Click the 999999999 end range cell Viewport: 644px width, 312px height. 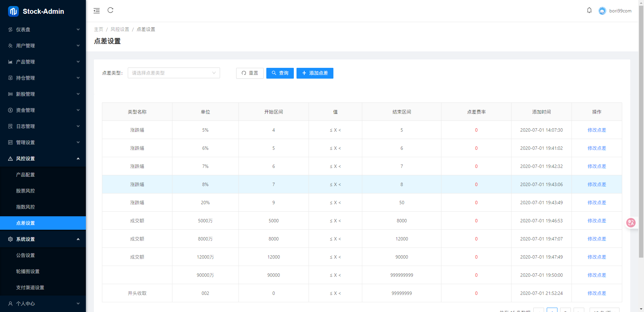click(x=401, y=275)
